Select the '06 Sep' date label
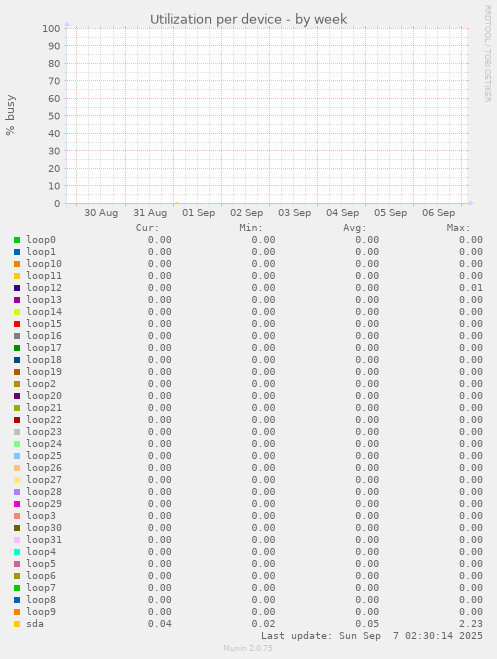The width and height of the screenshot is (497, 659). pos(439,213)
